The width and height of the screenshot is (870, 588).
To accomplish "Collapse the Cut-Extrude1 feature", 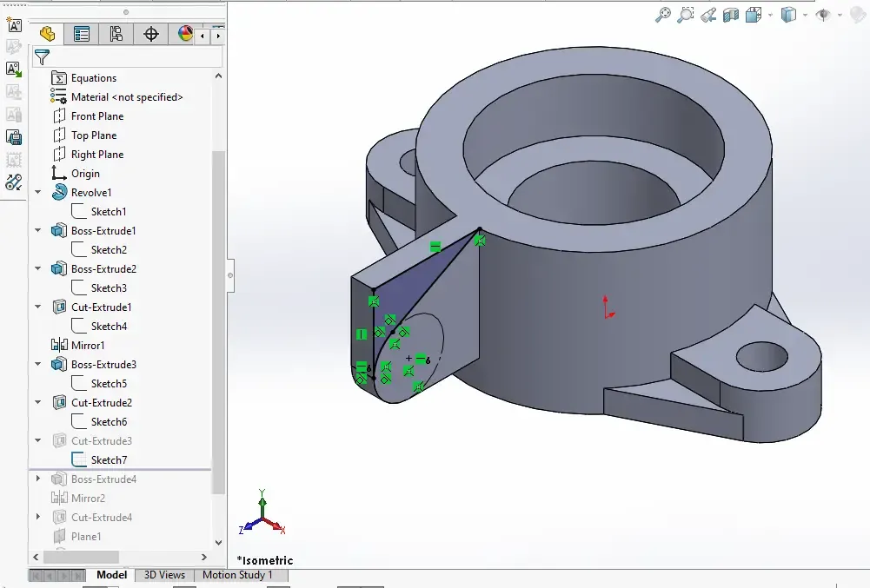I will point(37,307).
